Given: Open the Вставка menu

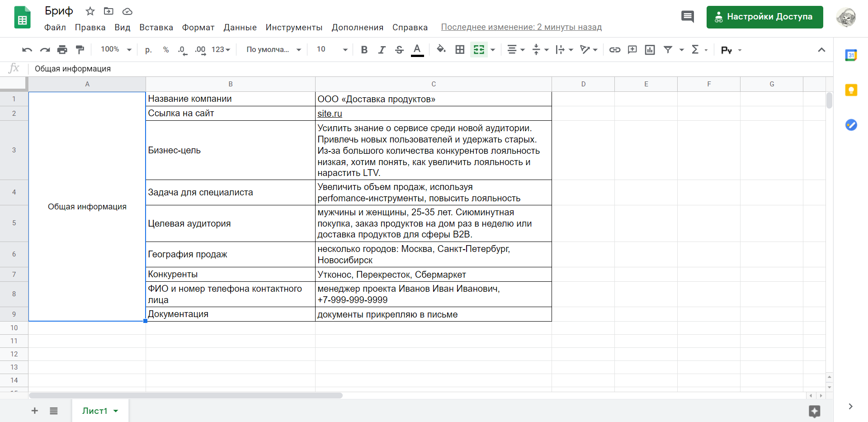Looking at the screenshot, I should coord(156,28).
